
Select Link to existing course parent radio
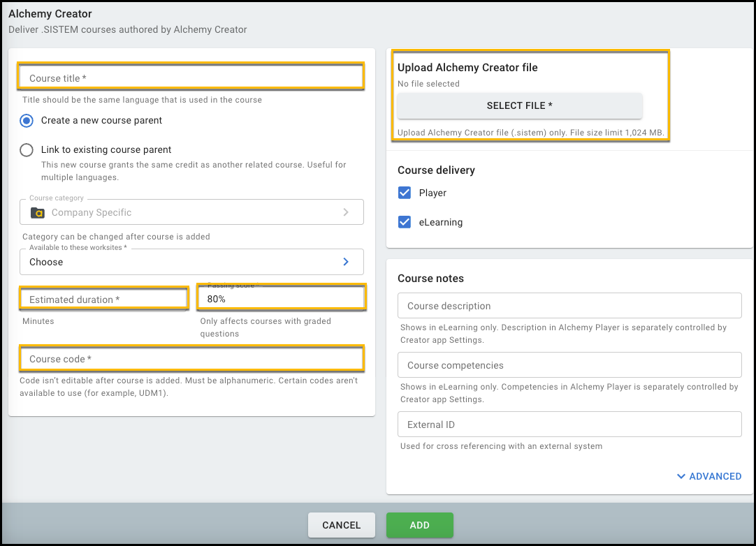(27, 150)
